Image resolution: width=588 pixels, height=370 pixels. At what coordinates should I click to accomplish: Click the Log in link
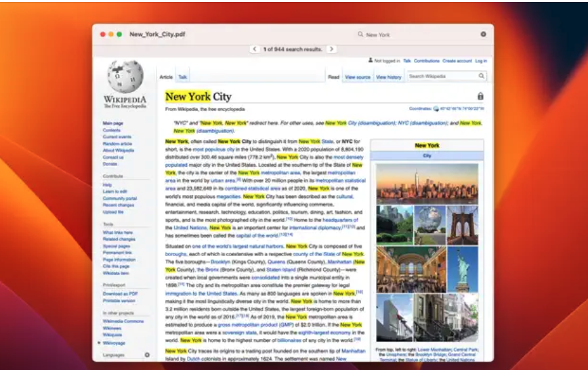(481, 61)
